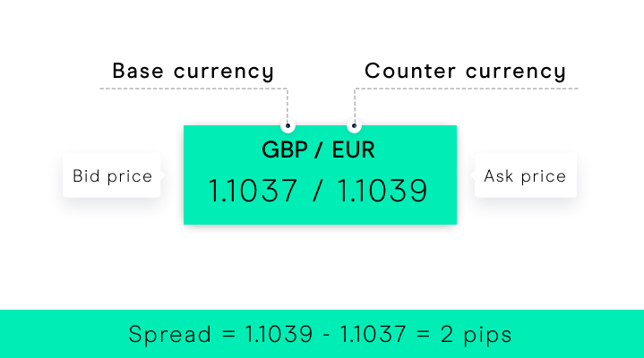Click the Counter currency heading
Image resolution: width=644 pixels, height=358 pixels.
(x=466, y=71)
